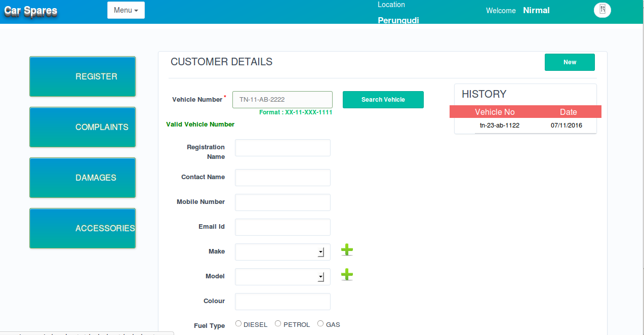Go to the REGISTER section
This screenshot has height=335, width=644.
(83, 76)
